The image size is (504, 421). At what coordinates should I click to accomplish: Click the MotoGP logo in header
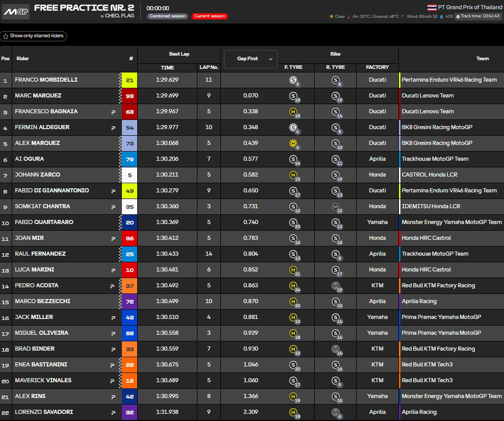pyautogui.click(x=16, y=11)
